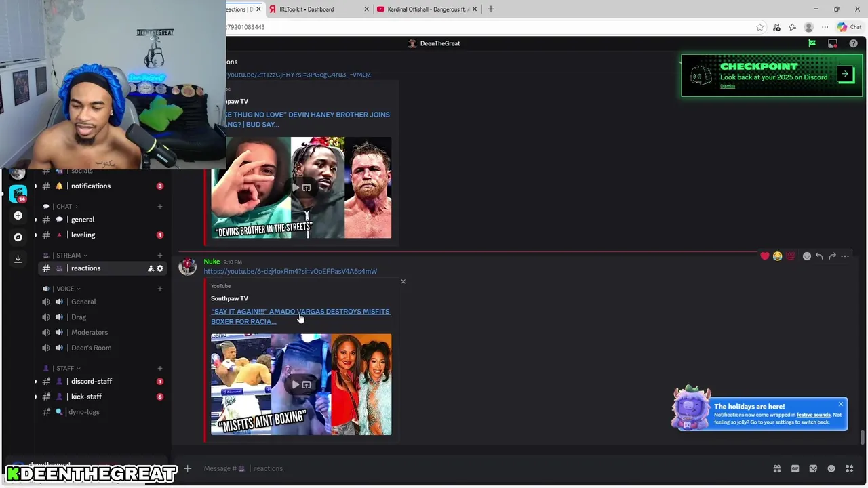
Task: Collapse the VOICE category
Action: tap(65, 289)
